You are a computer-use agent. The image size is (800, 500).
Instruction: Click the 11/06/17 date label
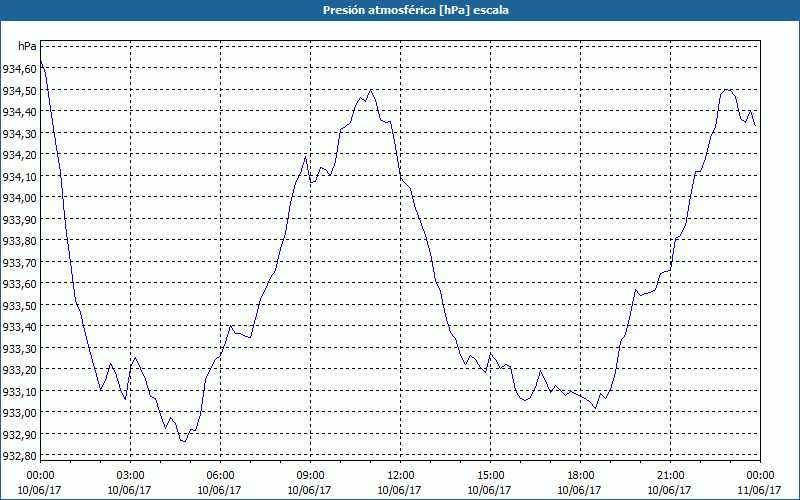759,490
